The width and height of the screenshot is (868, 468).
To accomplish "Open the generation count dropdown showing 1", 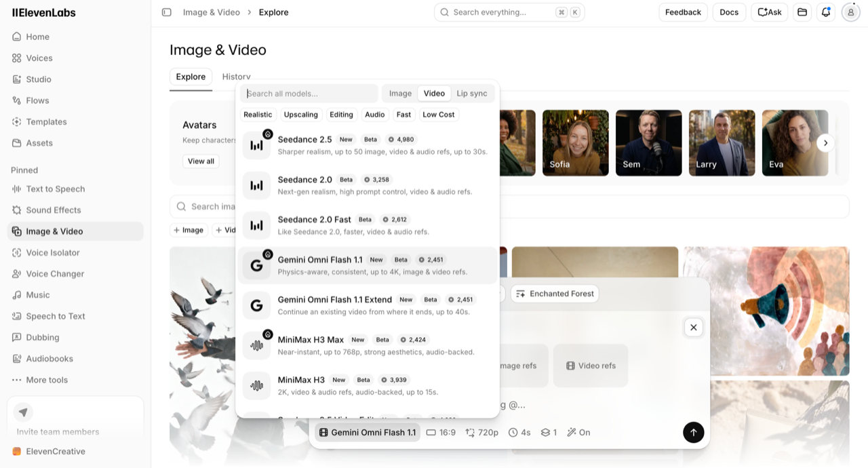I will (x=549, y=433).
